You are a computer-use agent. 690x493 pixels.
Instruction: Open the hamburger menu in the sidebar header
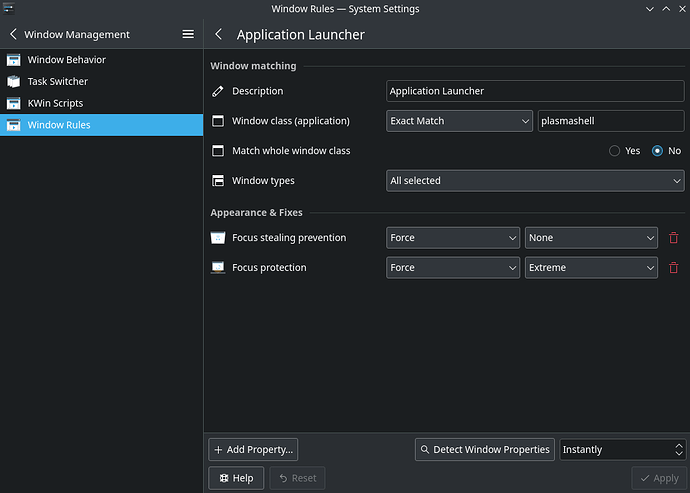pyautogui.click(x=188, y=34)
